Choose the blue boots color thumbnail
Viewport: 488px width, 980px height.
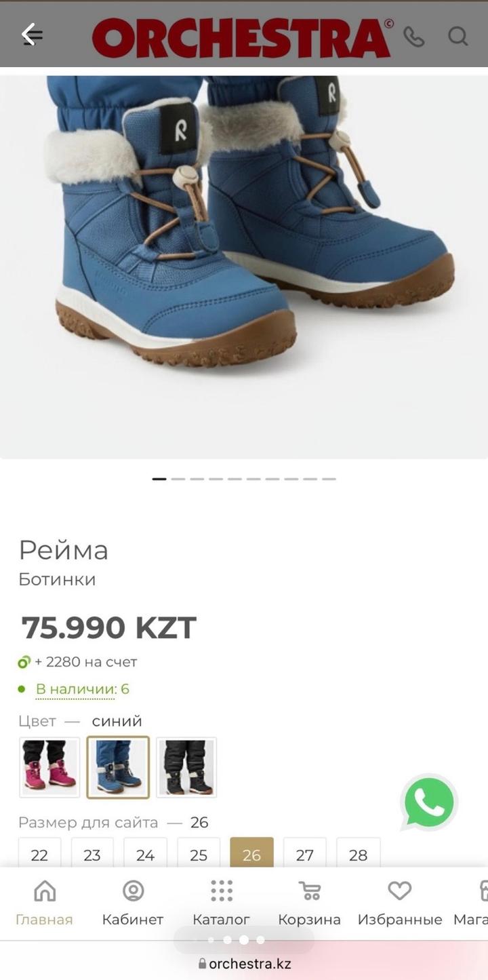tap(118, 767)
